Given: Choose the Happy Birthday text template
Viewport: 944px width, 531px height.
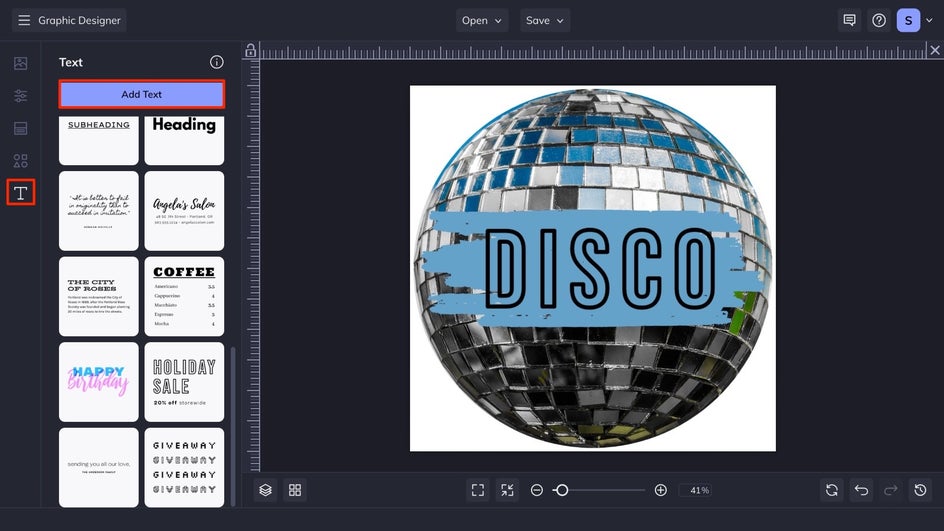Looking at the screenshot, I should tap(99, 382).
